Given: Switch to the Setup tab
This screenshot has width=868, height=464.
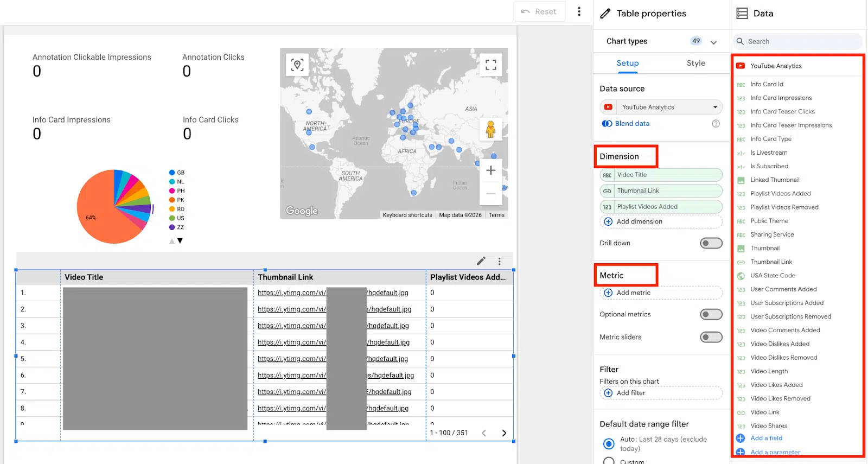Looking at the screenshot, I should click(628, 63).
